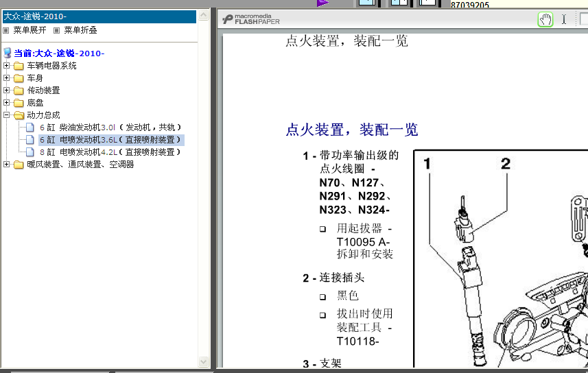Select the hand pan tool in FlashPaper

[545, 19]
